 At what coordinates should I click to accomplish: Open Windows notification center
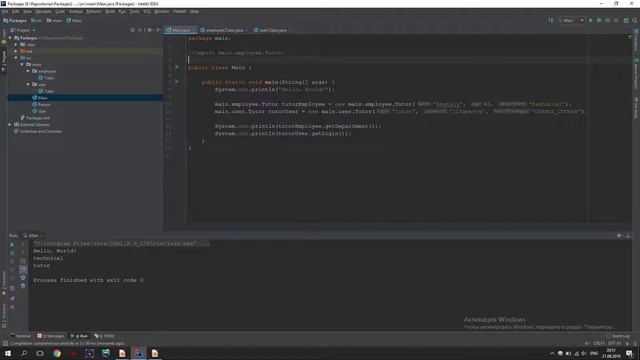pos(629,353)
